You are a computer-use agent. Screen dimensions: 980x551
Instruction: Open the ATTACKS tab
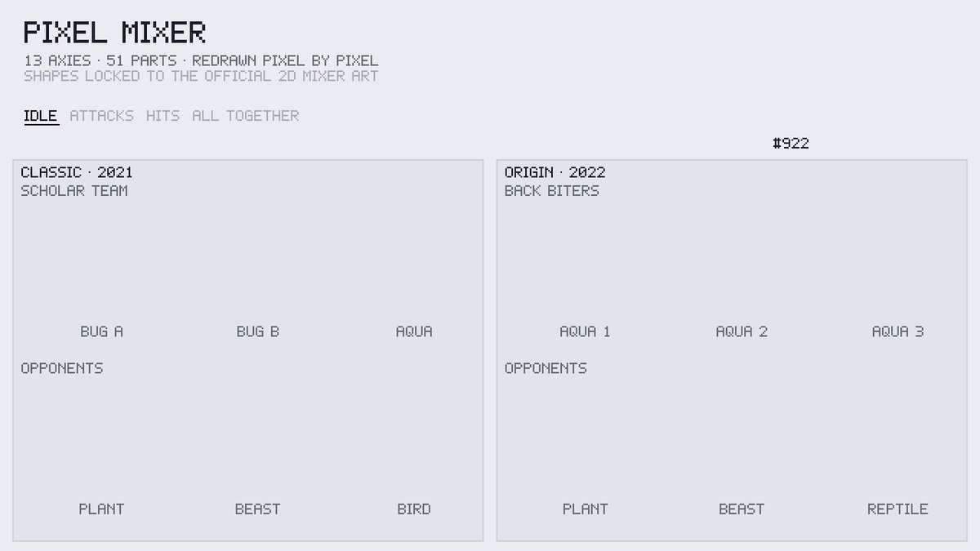[101, 116]
